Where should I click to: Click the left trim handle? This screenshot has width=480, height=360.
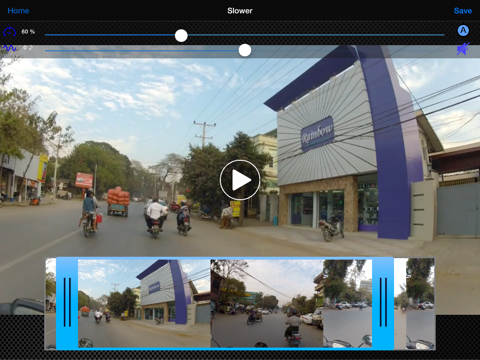(x=67, y=303)
